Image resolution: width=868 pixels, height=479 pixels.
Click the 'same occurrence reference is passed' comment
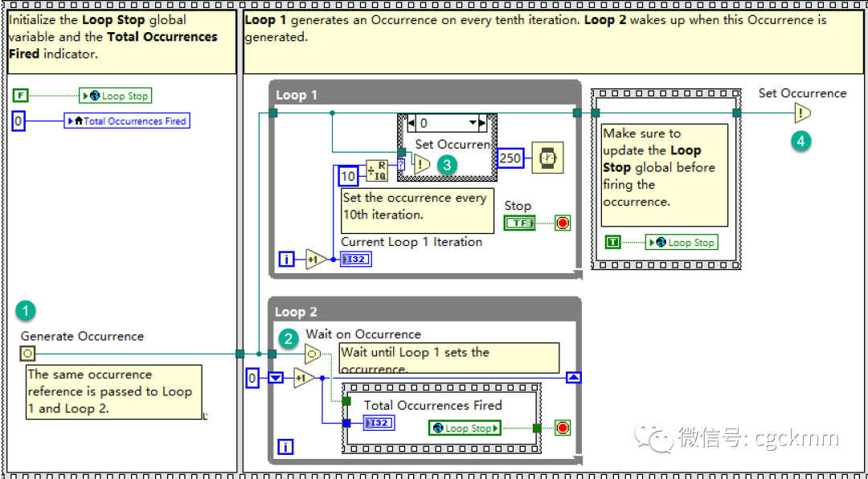point(113,391)
